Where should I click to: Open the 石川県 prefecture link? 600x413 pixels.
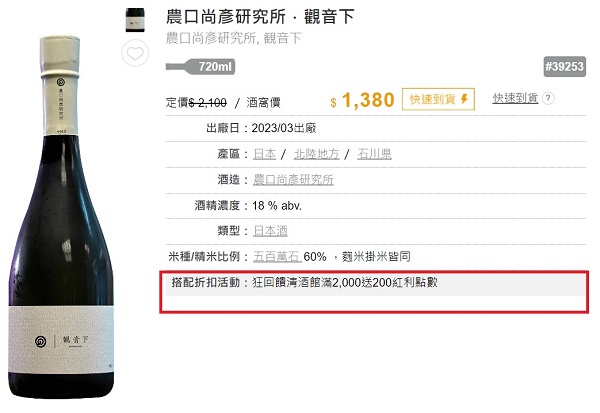click(374, 154)
